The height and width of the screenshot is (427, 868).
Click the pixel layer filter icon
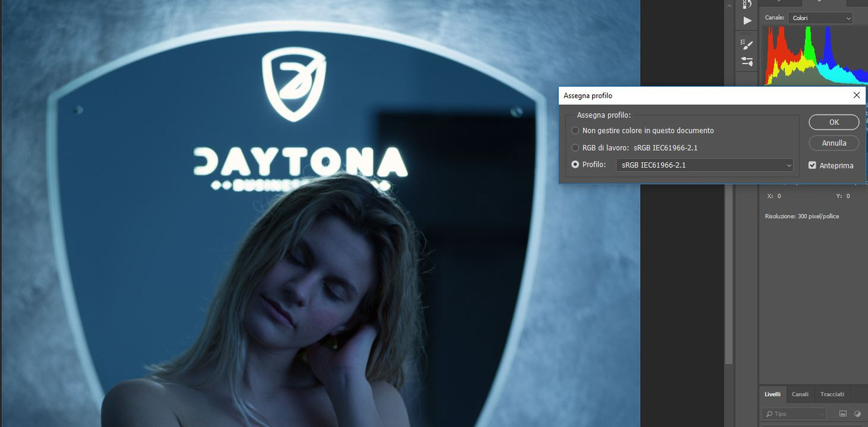843,413
